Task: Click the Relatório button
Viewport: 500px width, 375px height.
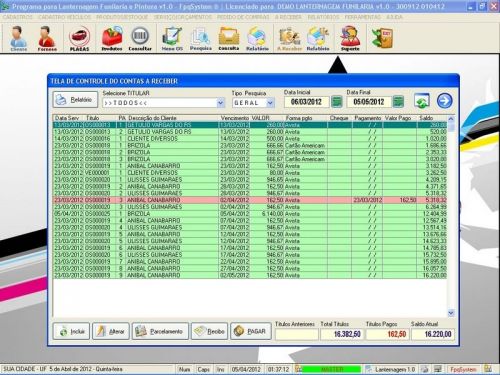Action: [75, 100]
